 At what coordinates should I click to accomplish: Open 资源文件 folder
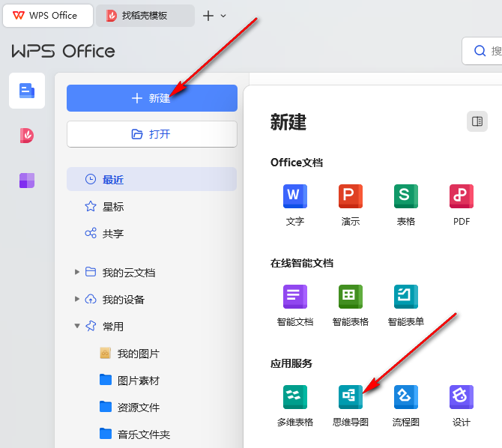tap(139, 408)
